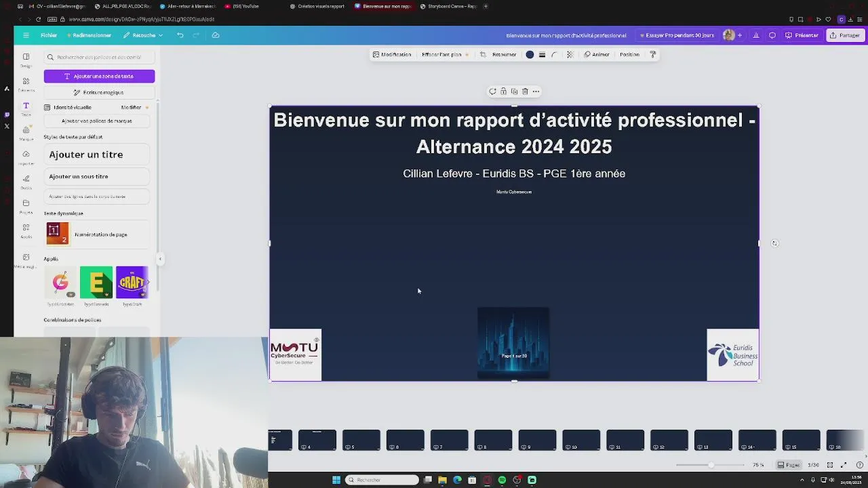Screen dimensions: 868x488
Task: Click the plus add collaborator icon
Action: click(x=740, y=35)
